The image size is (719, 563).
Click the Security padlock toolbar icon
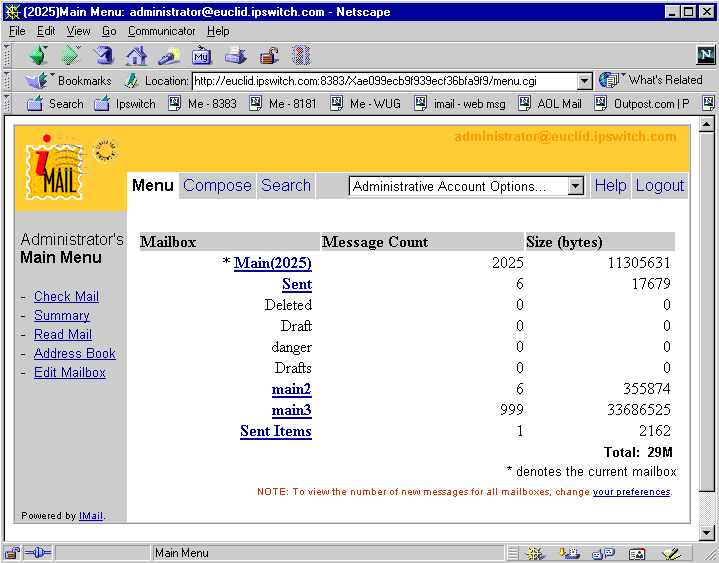click(269, 55)
